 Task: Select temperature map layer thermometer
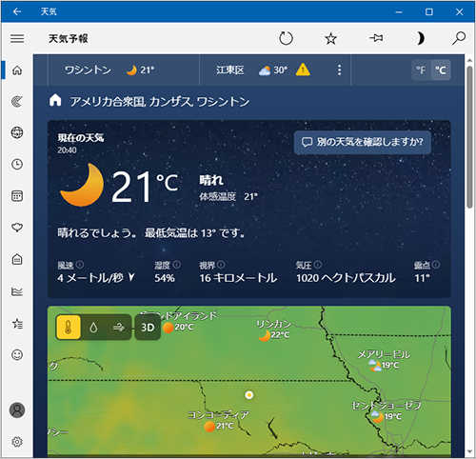[69, 328]
